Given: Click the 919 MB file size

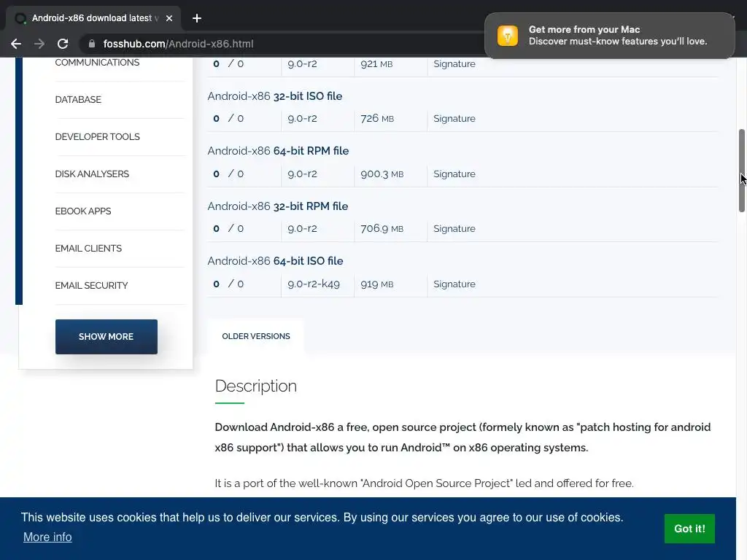Looking at the screenshot, I should point(377,284).
